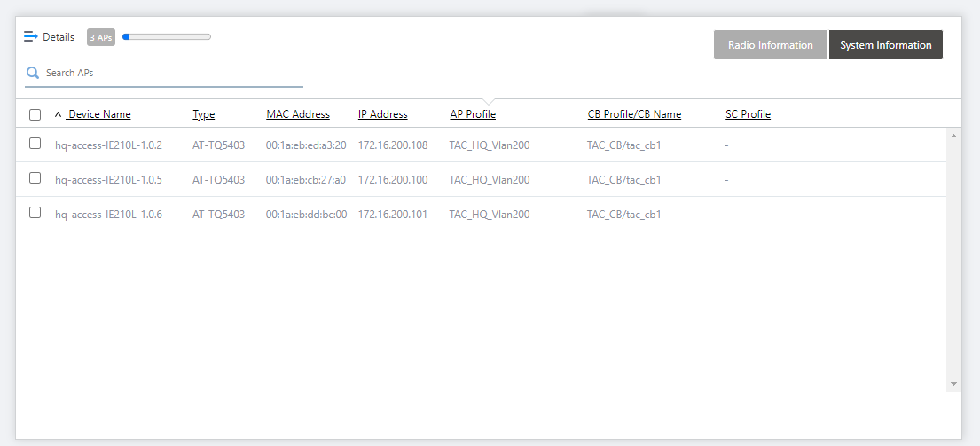Viewport: 980px width, 446px height.
Task: Click the IP Address column header
Action: pyautogui.click(x=383, y=114)
